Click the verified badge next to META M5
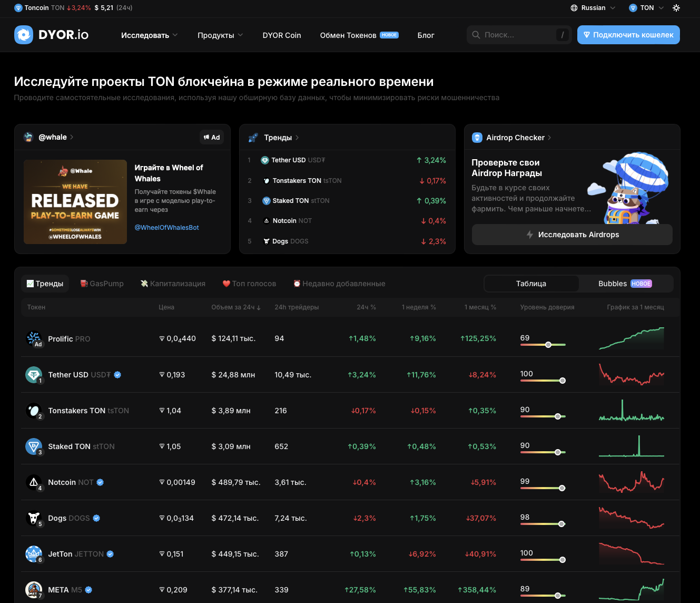Screen dimensions: 700x603 [x=88, y=590]
